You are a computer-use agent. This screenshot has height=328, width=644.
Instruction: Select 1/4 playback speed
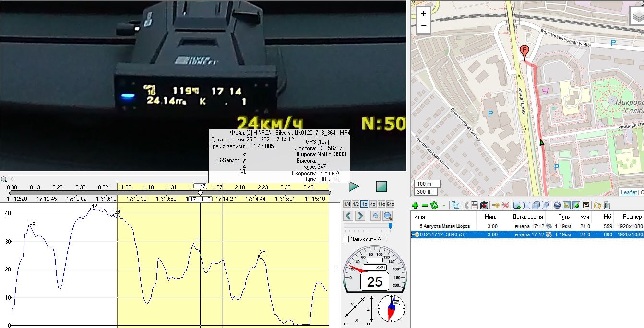[347, 204]
